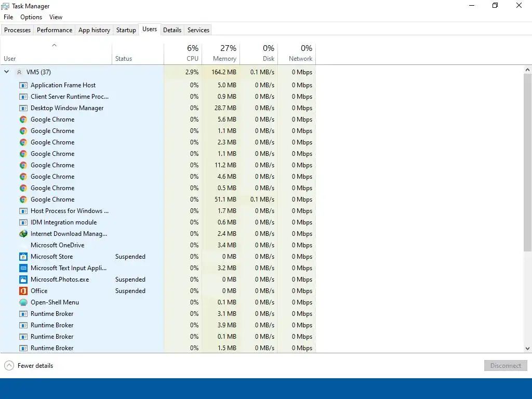532x399 pixels.
Task: Select Google Chrome row using 2.3 MB
Action: (x=158, y=142)
